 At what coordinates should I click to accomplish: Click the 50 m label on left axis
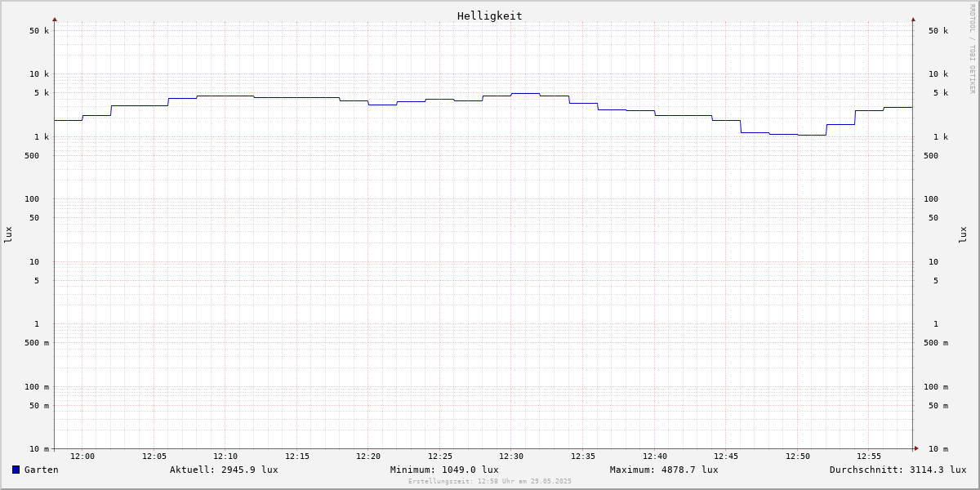tap(39, 406)
